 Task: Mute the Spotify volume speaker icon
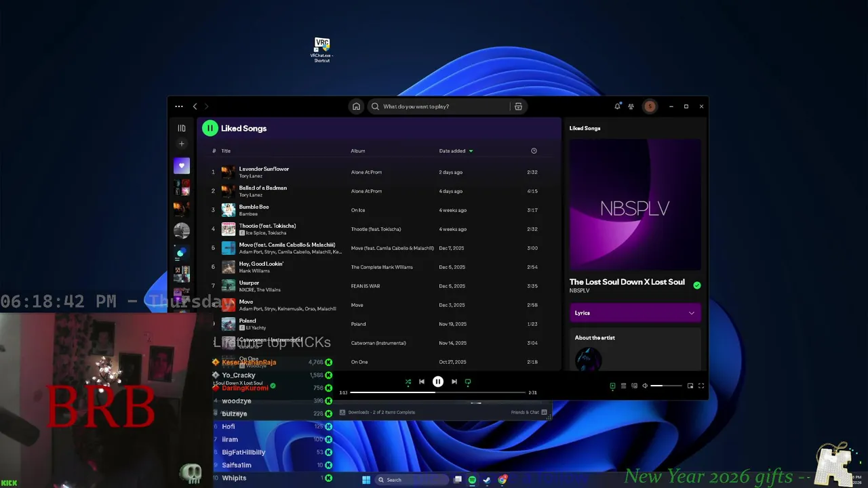coord(645,386)
